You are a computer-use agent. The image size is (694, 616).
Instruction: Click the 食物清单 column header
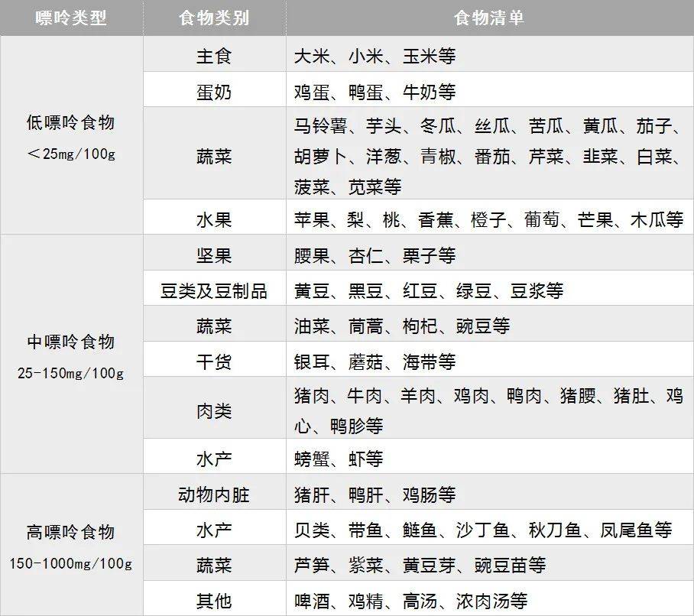[489, 18]
